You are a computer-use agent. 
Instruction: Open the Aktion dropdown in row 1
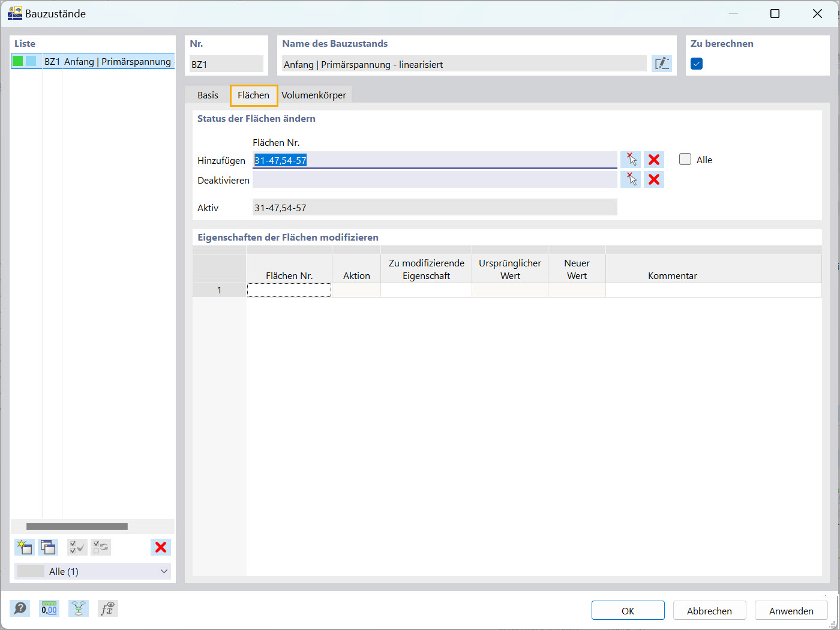[356, 290]
